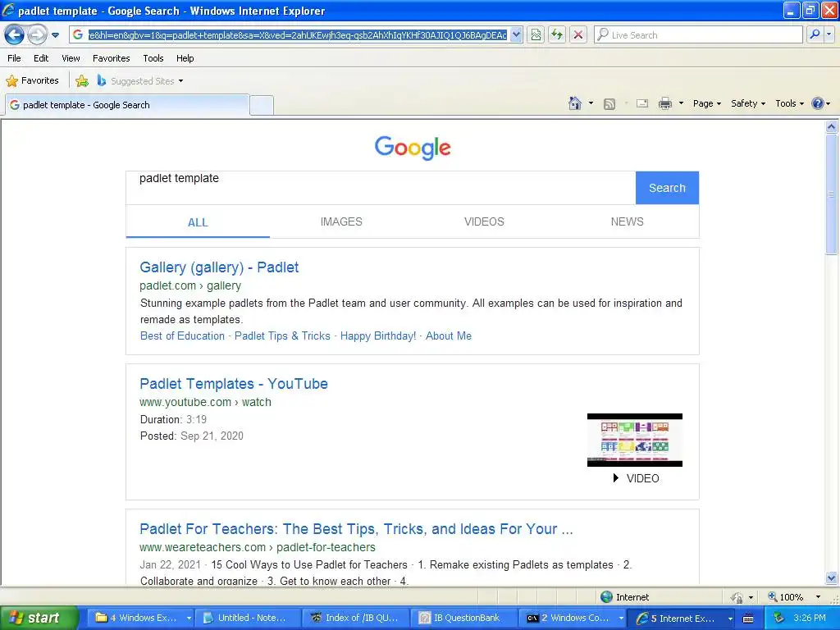Go back with the browser Back arrow
Viewport: 840px width, 630px height.
pos(15,35)
